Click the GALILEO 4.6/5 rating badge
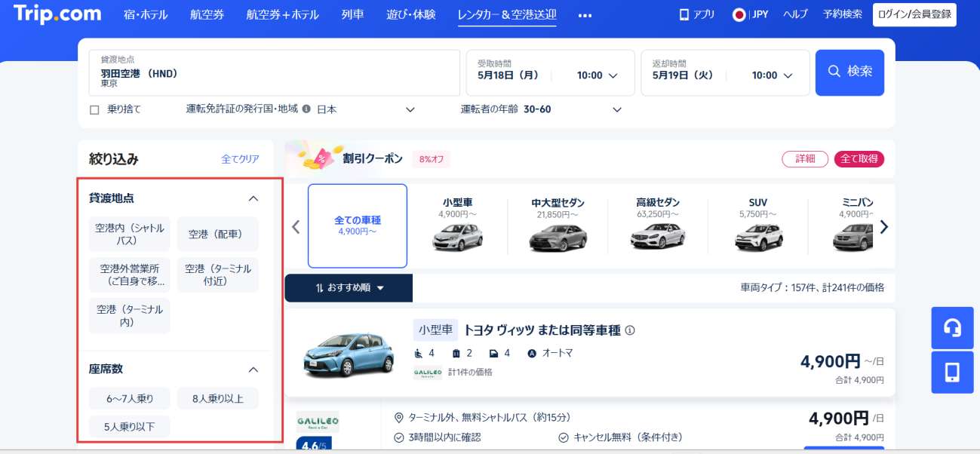This screenshot has width=980, height=454. tap(314, 445)
